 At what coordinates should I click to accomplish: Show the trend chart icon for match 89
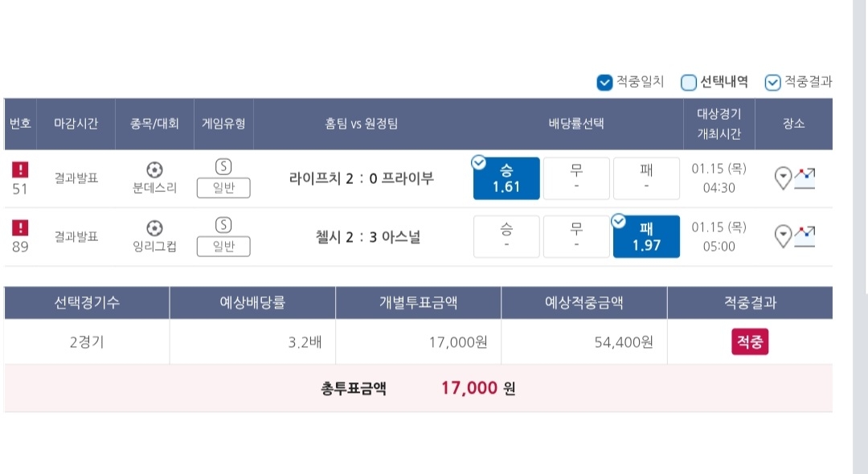805,236
